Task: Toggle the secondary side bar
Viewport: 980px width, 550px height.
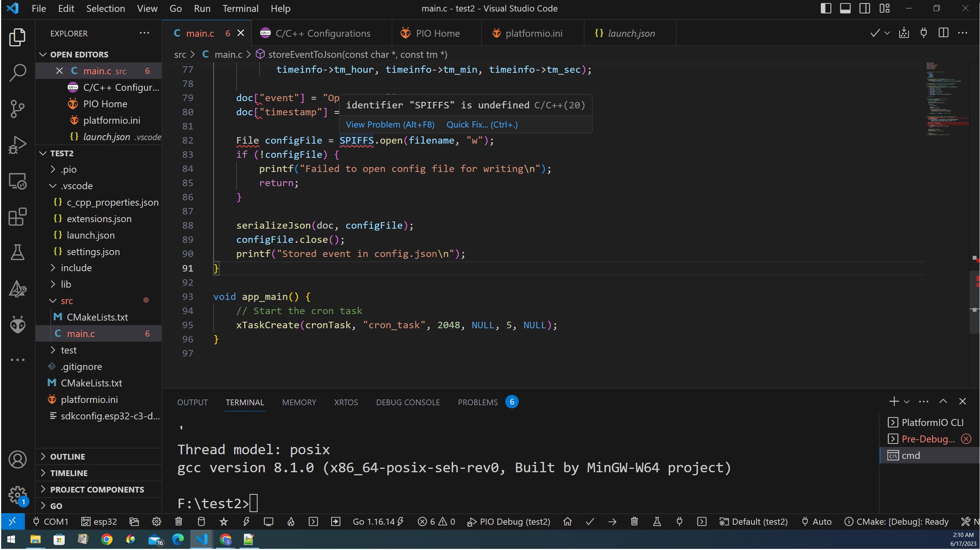Action: point(864,8)
